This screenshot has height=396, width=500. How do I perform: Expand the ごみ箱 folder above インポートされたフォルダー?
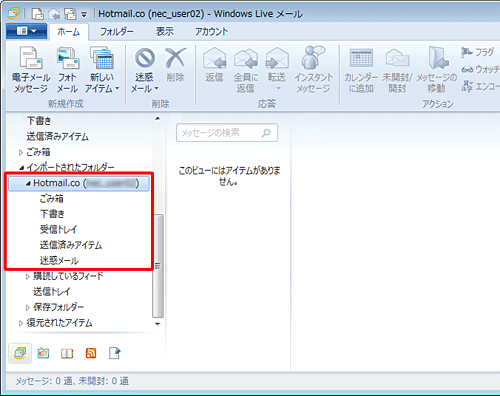21,153
